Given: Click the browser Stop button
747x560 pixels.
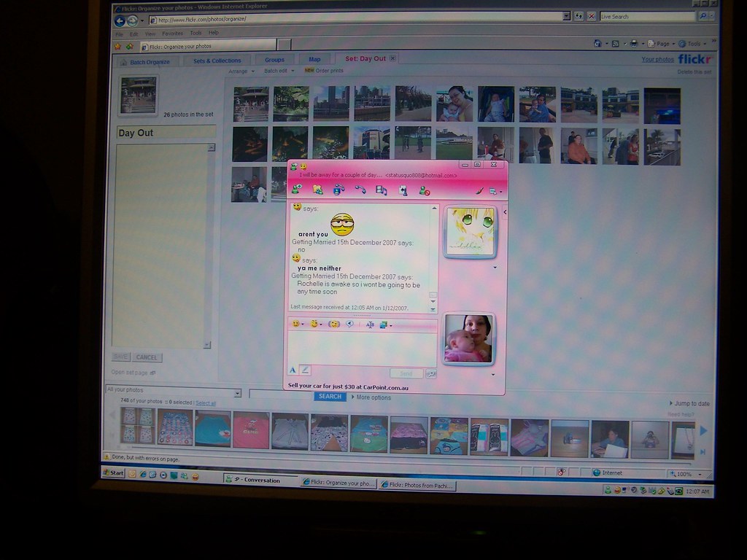Looking at the screenshot, I should [591, 16].
